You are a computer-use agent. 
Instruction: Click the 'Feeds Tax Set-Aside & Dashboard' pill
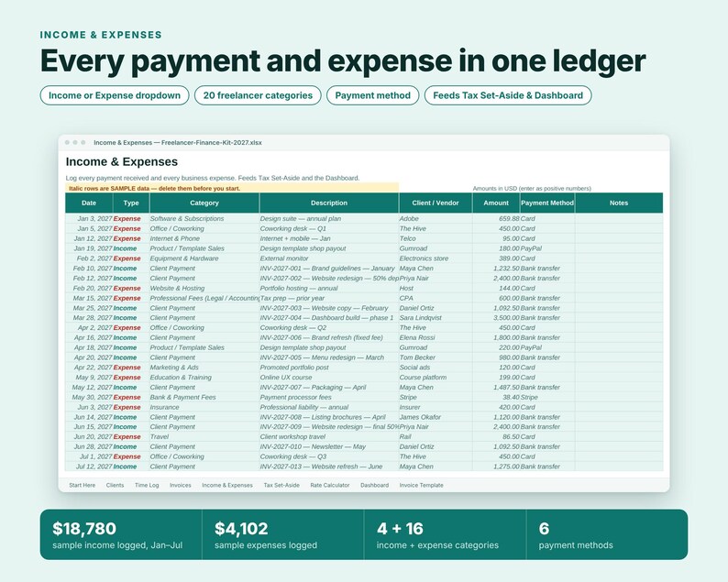[x=508, y=95]
